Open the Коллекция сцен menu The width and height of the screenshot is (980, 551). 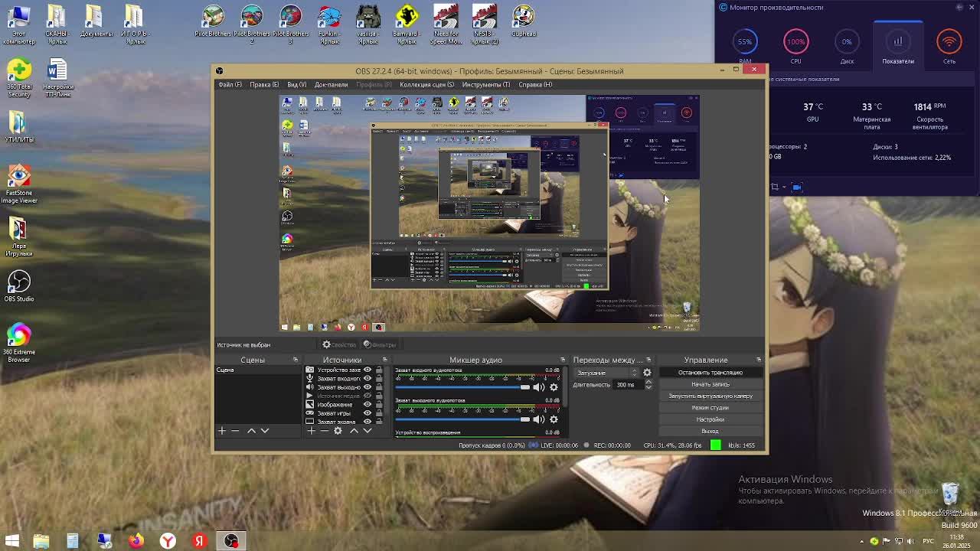tap(426, 84)
